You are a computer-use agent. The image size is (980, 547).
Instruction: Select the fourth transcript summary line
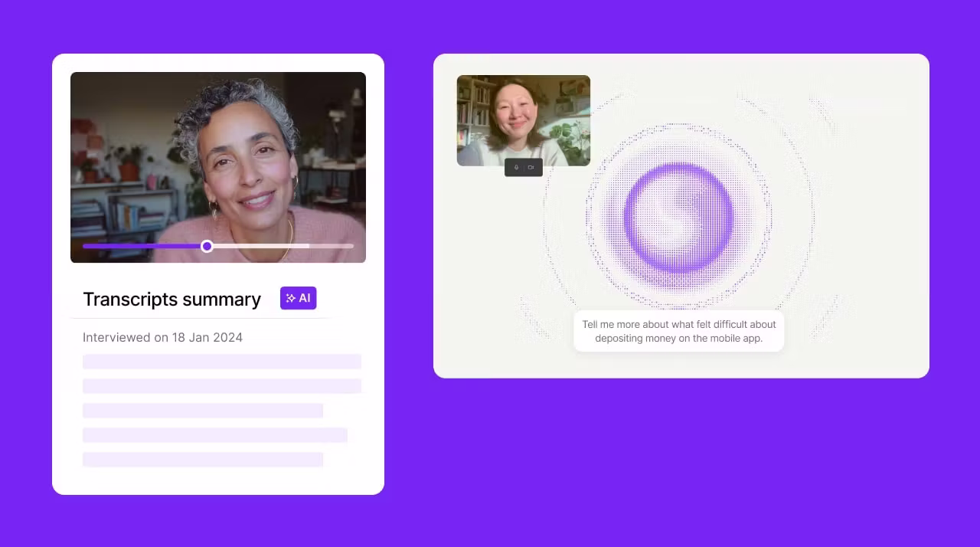[x=215, y=435]
